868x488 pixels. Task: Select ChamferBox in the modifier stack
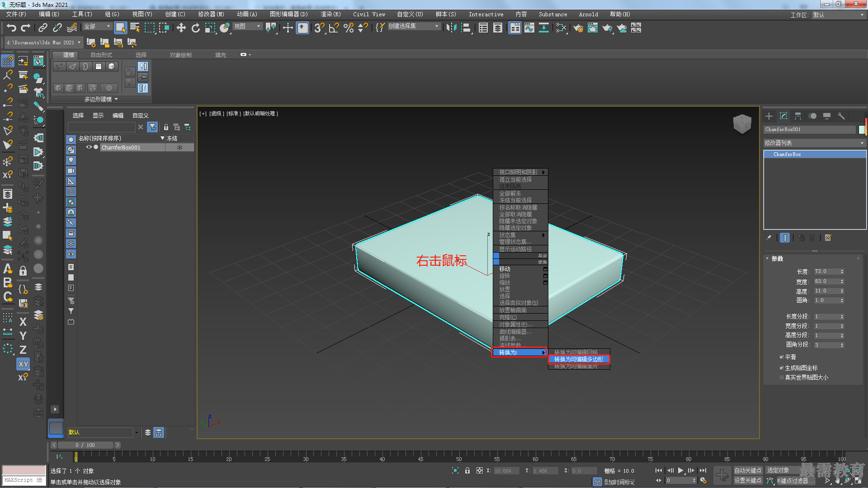pos(815,155)
